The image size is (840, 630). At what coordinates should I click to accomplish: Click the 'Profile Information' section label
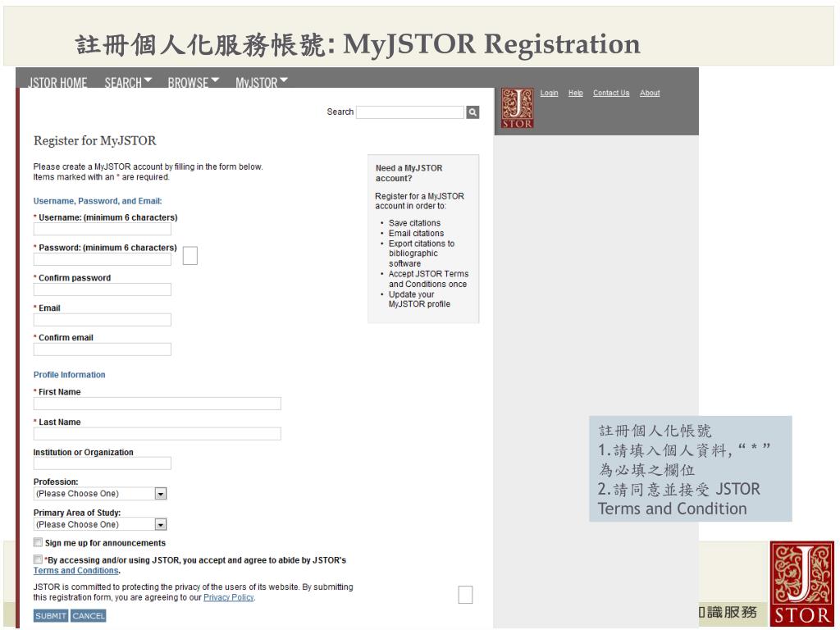click(x=69, y=375)
